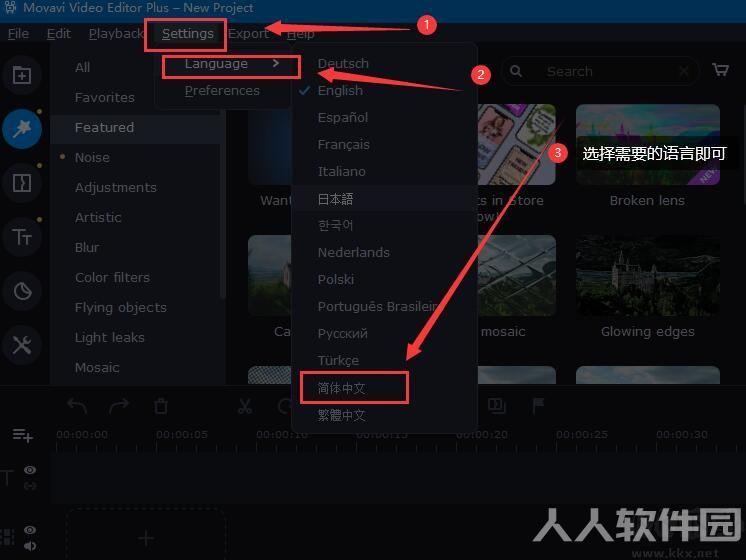
Task: Choose Türkçe language
Action: tap(384, 361)
